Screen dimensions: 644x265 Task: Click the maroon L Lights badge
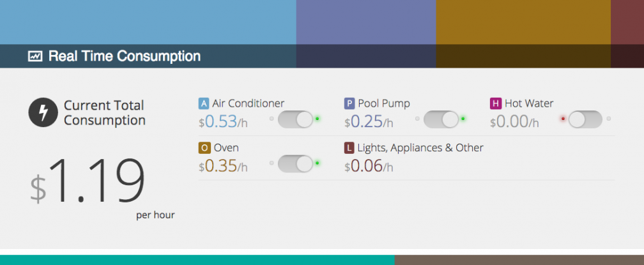pyautogui.click(x=349, y=148)
